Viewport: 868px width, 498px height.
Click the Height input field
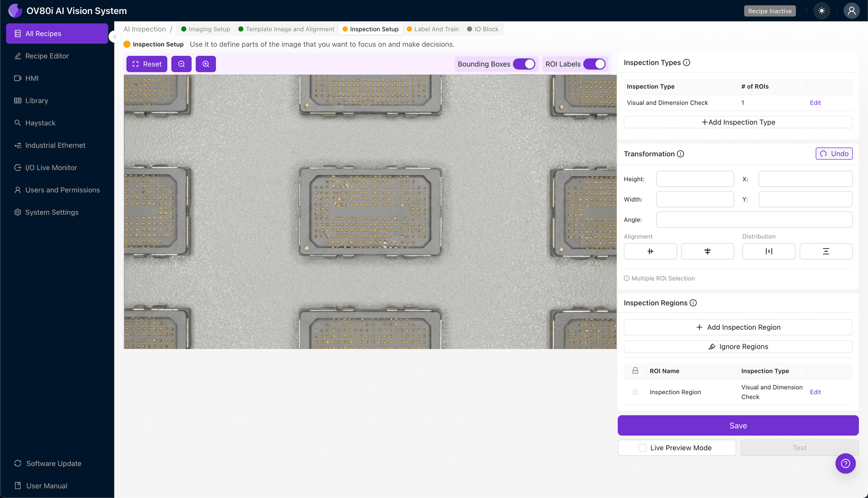pyautogui.click(x=695, y=179)
